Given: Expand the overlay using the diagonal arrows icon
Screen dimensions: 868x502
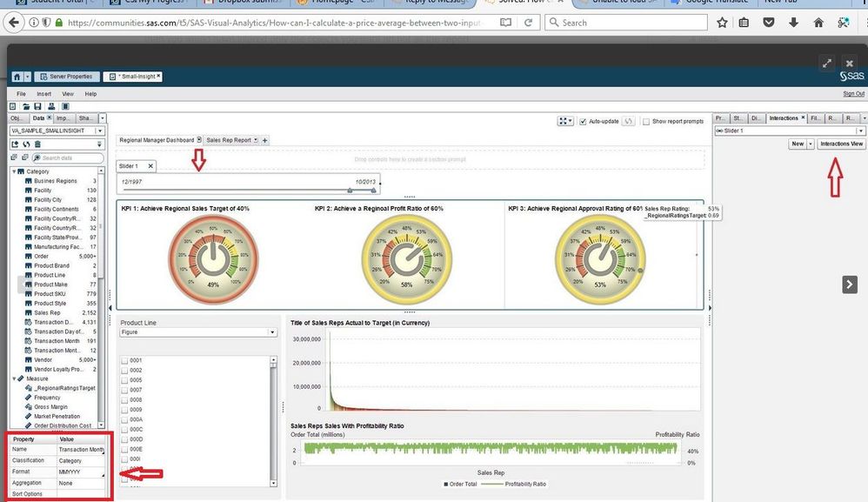Looking at the screenshot, I should click(827, 64).
